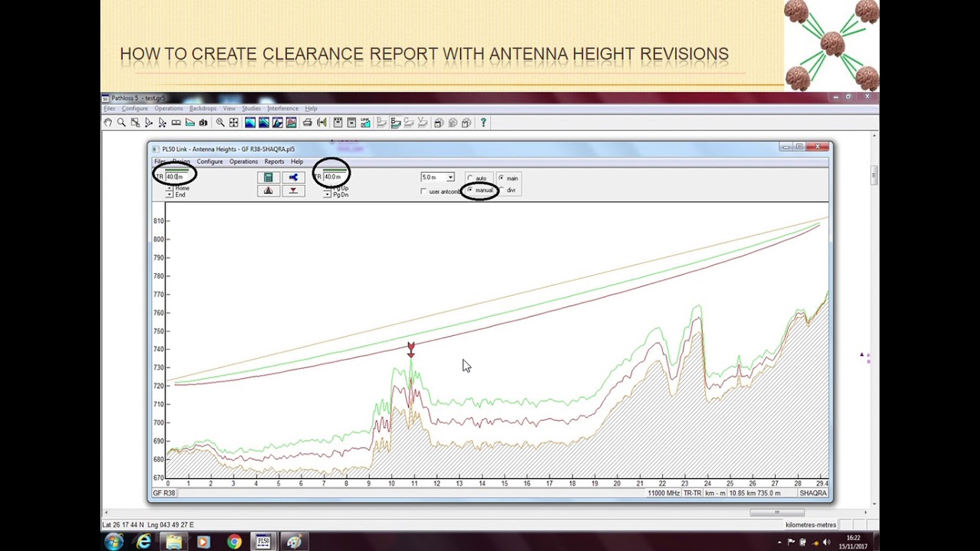Select the manual radio button
The width and height of the screenshot is (980, 551).
coord(470,191)
